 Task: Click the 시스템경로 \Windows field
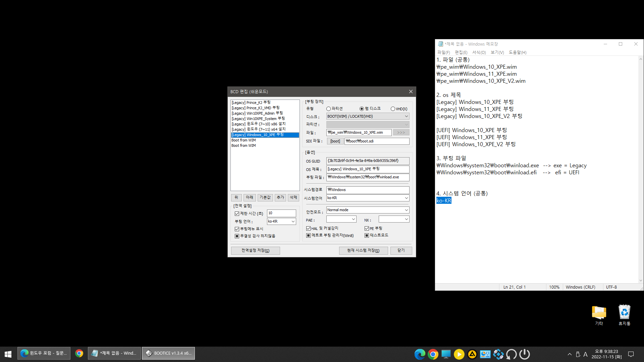[x=368, y=190]
